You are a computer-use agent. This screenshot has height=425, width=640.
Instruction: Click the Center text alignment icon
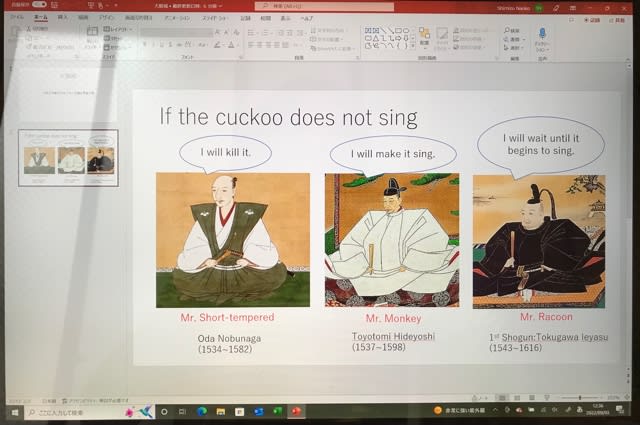(260, 45)
